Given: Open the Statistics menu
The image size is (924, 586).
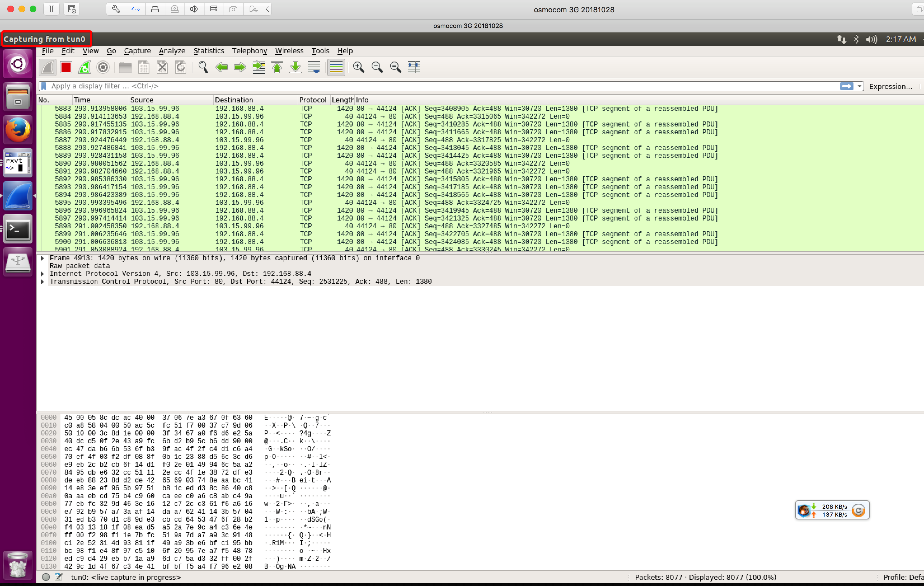Looking at the screenshot, I should click(208, 51).
